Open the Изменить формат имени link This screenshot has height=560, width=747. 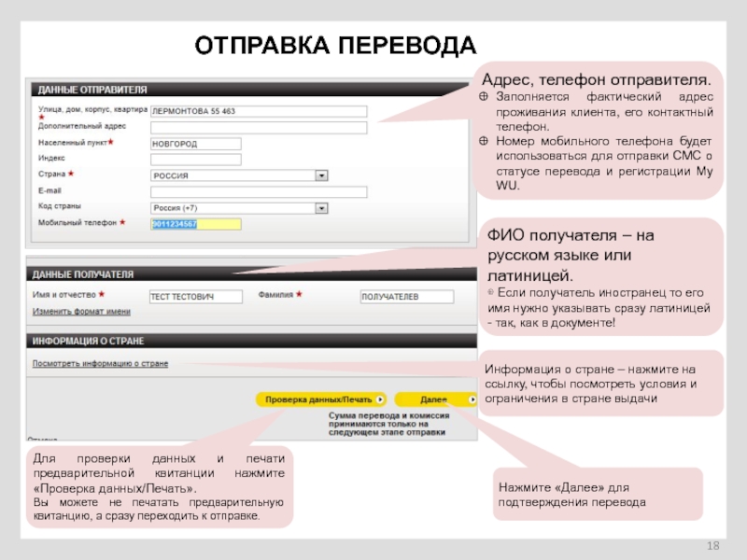click(81, 310)
